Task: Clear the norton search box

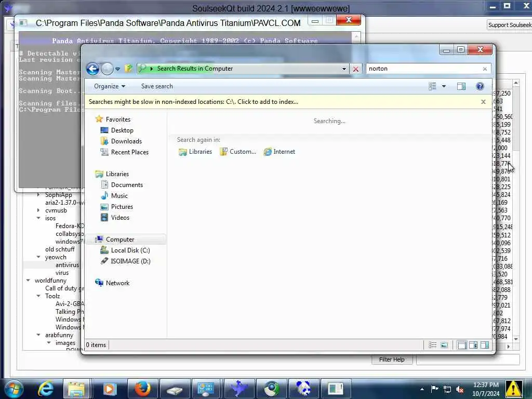Action: [485, 69]
